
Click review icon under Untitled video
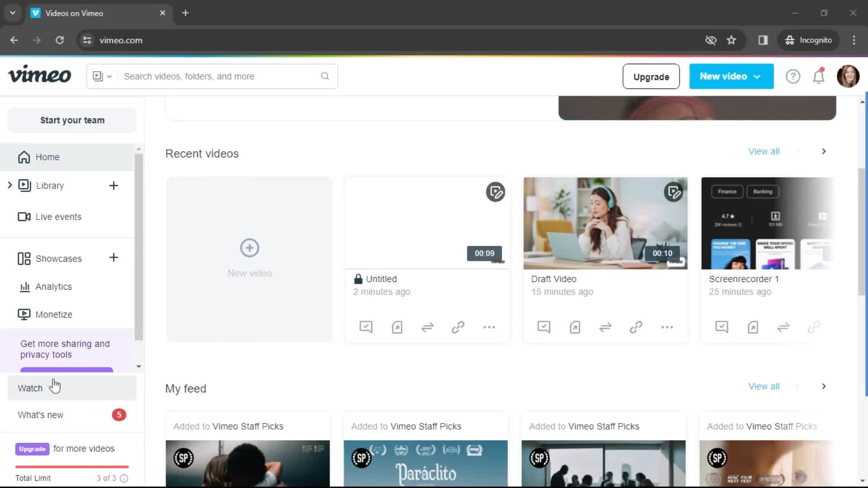(366, 327)
